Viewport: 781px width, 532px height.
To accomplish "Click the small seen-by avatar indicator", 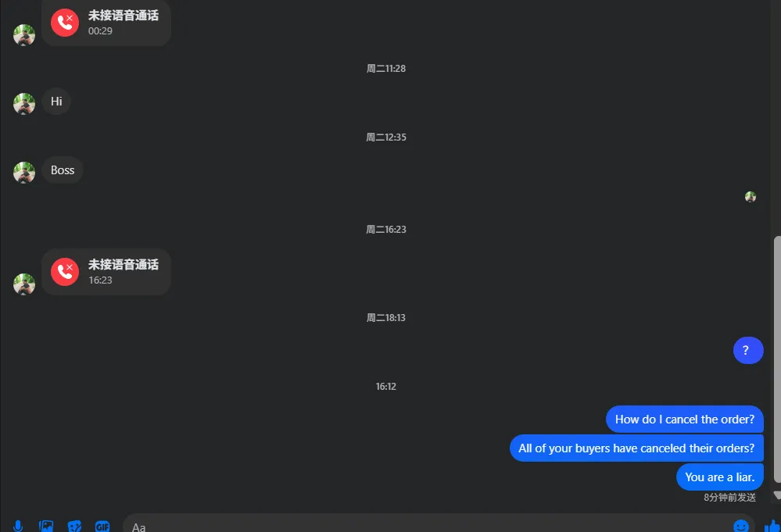I will point(750,197).
